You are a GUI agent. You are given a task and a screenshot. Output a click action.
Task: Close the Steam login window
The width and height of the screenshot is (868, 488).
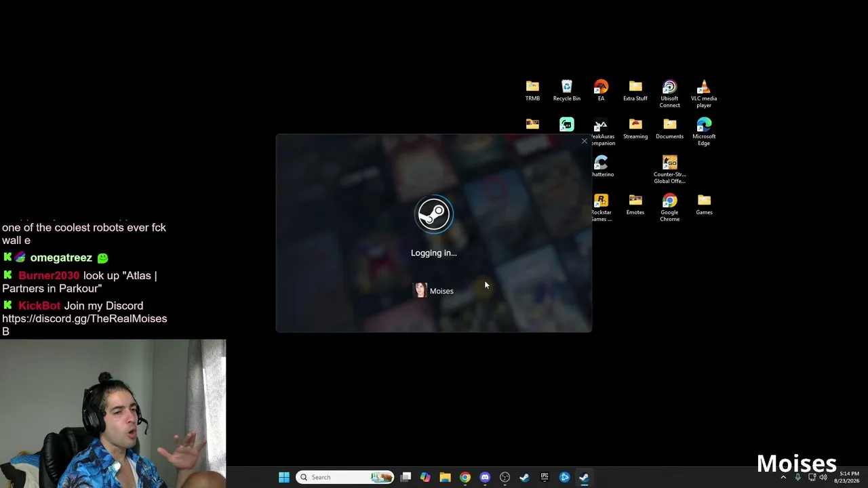click(585, 141)
